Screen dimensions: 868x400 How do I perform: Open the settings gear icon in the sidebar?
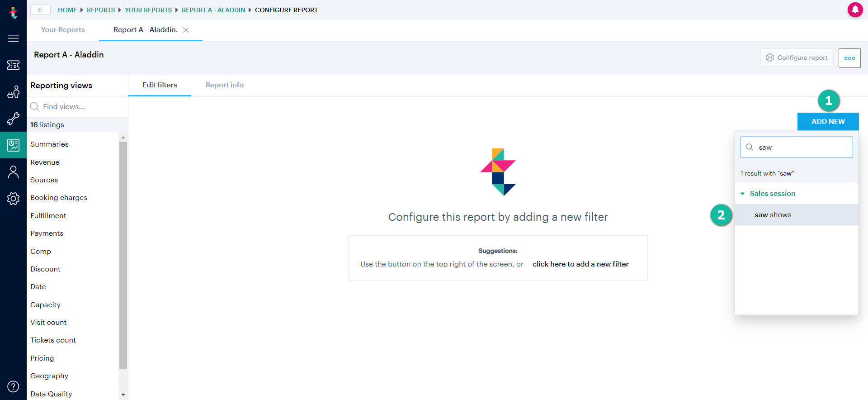click(x=13, y=198)
